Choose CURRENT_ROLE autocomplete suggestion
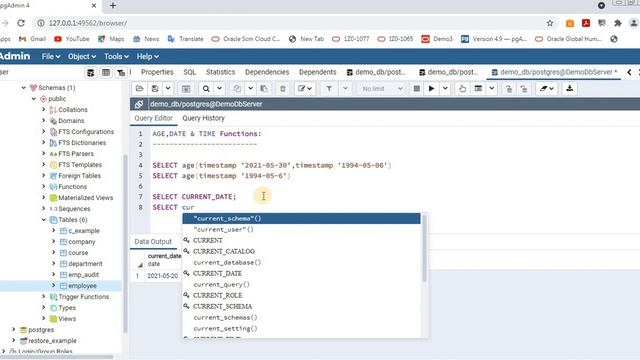Image resolution: width=640 pixels, height=360 pixels. click(301, 296)
